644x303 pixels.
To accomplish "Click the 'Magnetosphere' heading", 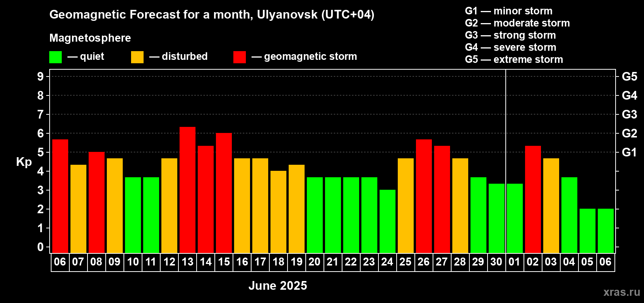I will 90,38.
